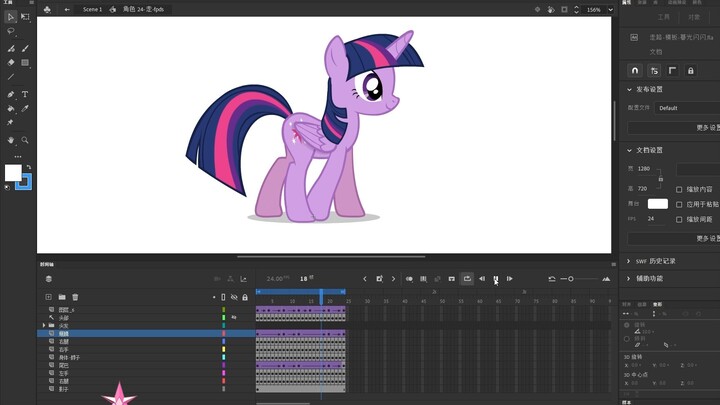
Task: Swap stroke and fill colors
Action: point(28,167)
